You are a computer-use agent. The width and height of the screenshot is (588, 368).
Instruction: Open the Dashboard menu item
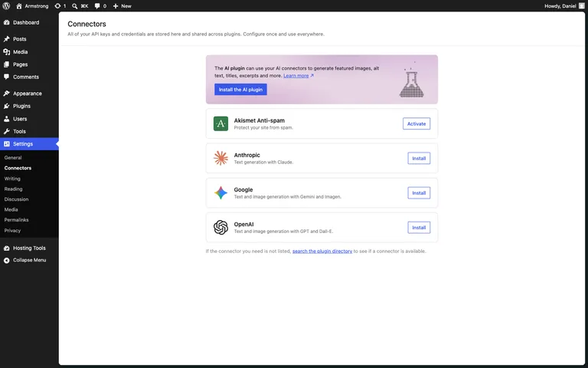tap(29, 22)
